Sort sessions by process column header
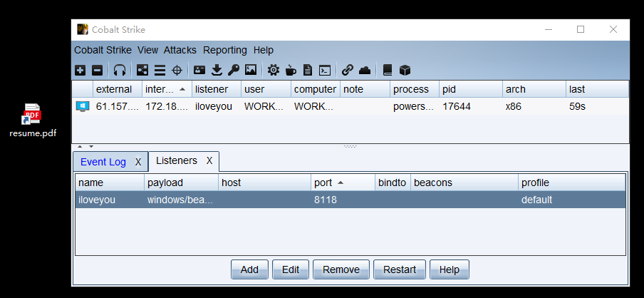The image size is (644, 298). pos(415,89)
